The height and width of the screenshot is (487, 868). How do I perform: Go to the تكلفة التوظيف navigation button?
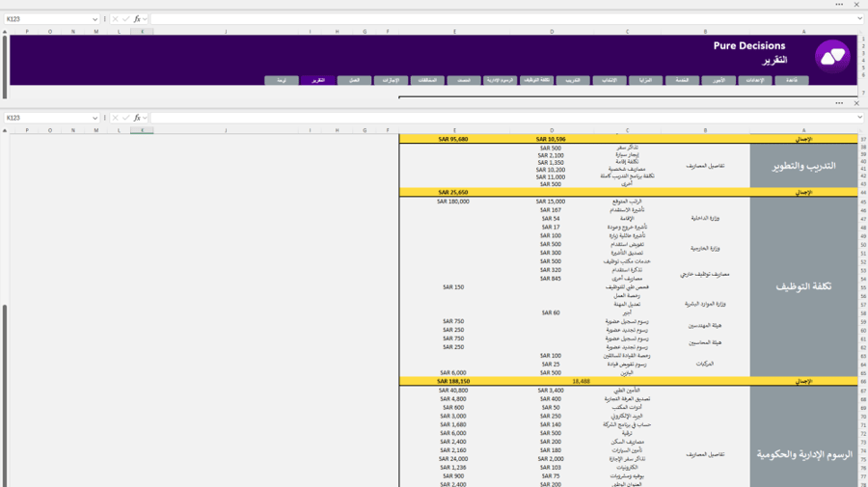pyautogui.click(x=536, y=80)
